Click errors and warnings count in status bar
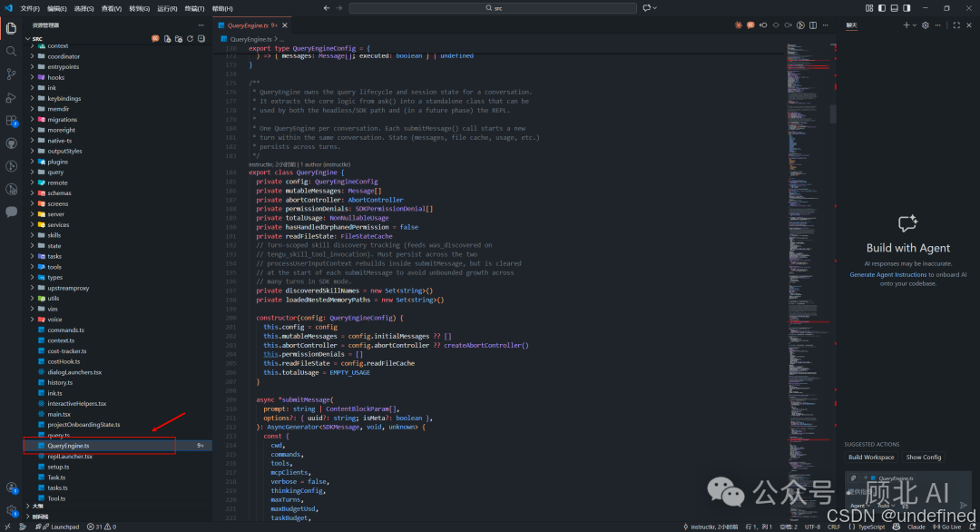This screenshot has height=532, width=980. [102, 527]
